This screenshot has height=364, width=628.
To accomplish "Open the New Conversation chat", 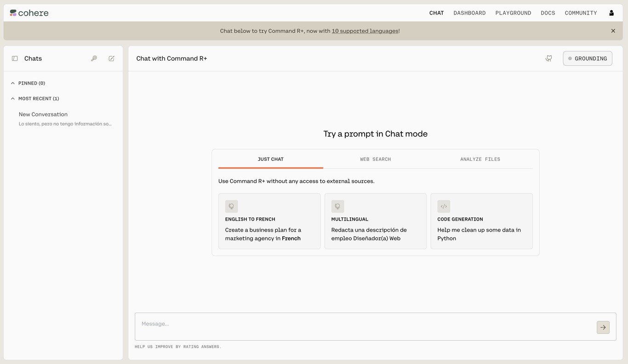I will pyautogui.click(x=63, y=119).
